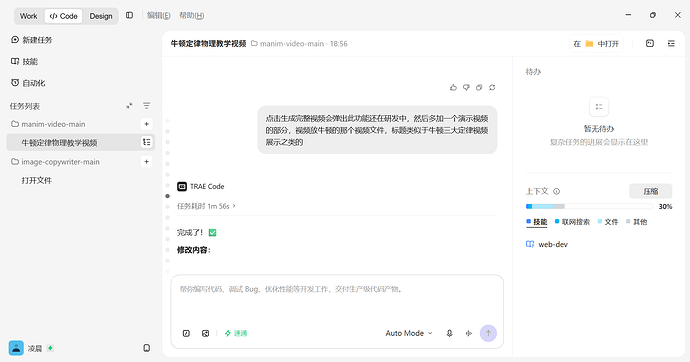Open the 技能 skills page

24,62
